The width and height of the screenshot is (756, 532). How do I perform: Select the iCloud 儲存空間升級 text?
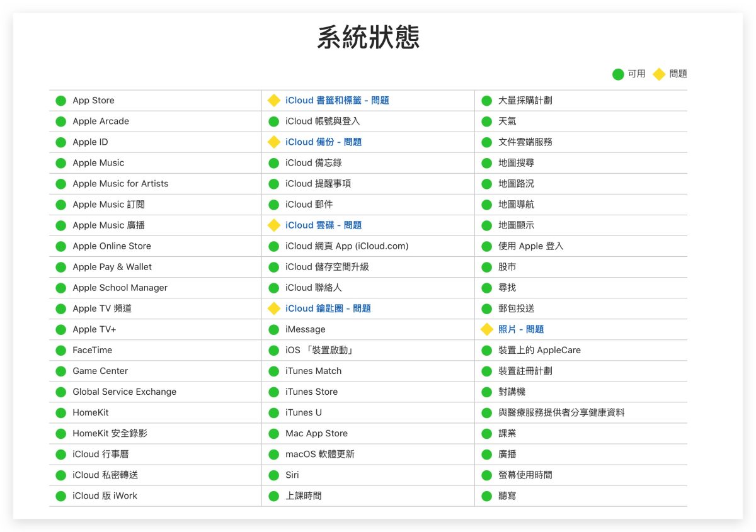click(327, 267)
